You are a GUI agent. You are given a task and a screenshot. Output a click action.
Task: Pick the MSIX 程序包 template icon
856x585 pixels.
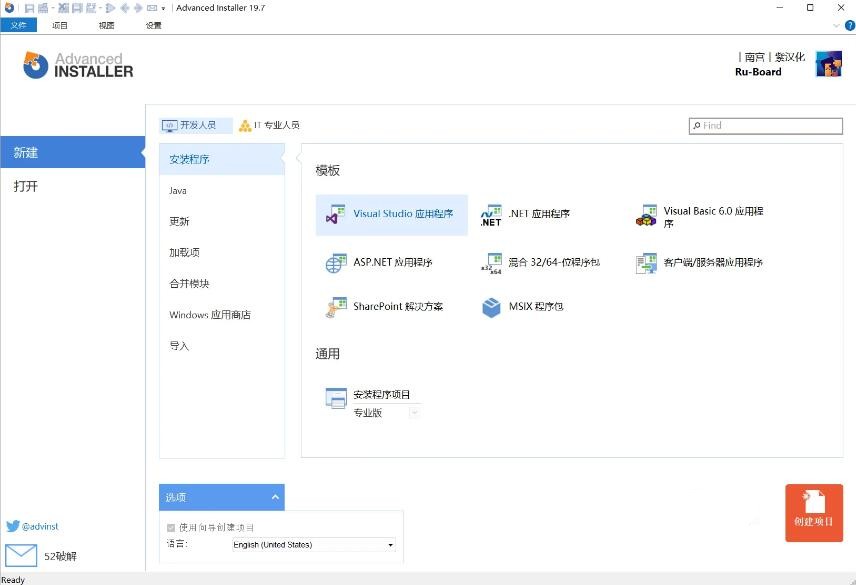(x=491, y=307)
